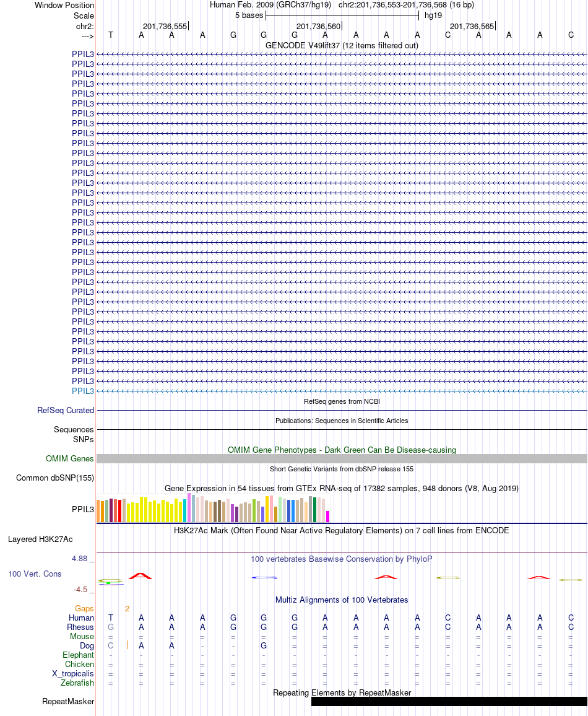Click the 4.88 upper scale value
588x716 pixels.
(79, 559)
